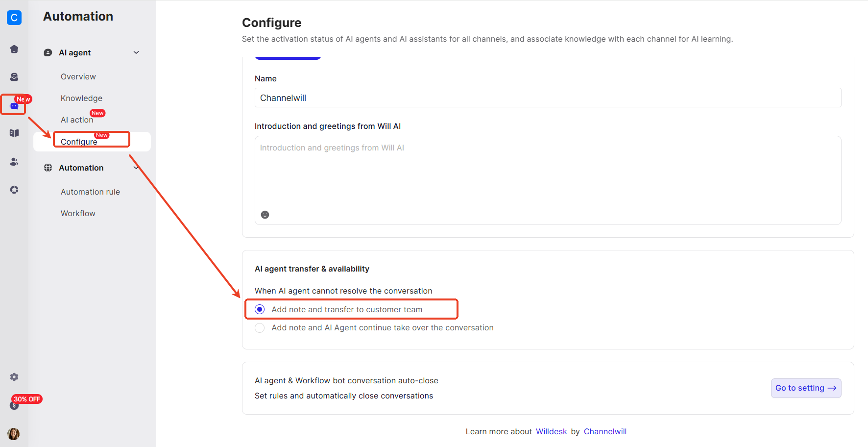Open the settings gear icon
The width and height of the screenshot is (868, 447).
tap(14, 377)
